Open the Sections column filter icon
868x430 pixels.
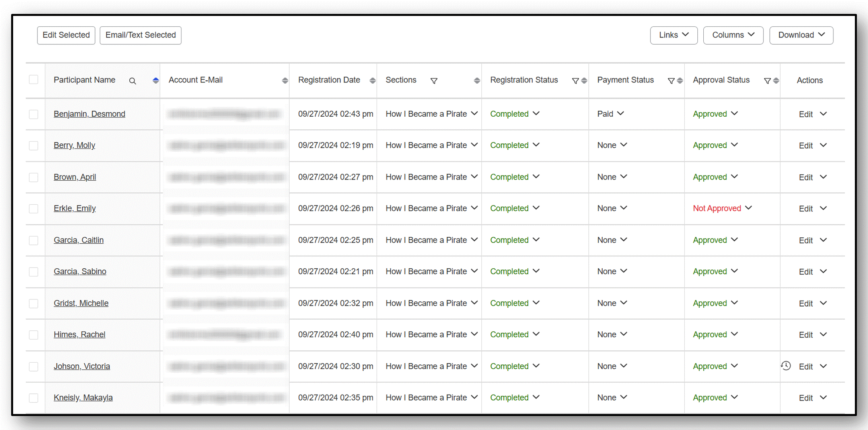(x=434, y=81)
